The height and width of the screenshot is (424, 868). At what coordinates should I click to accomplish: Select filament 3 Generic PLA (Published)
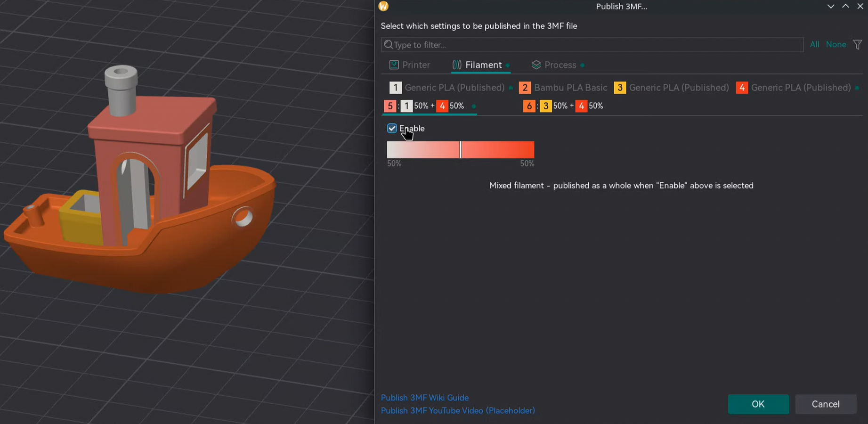672,88
